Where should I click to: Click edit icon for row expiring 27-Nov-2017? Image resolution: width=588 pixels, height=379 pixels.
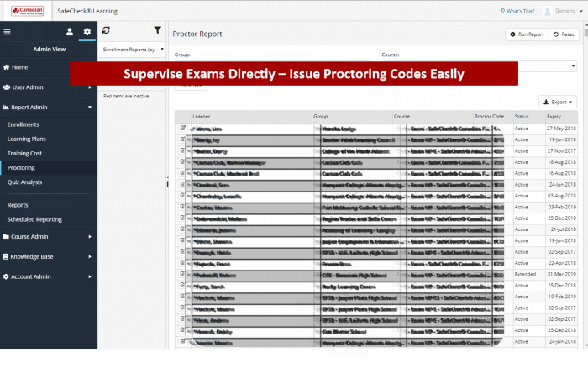182,150
